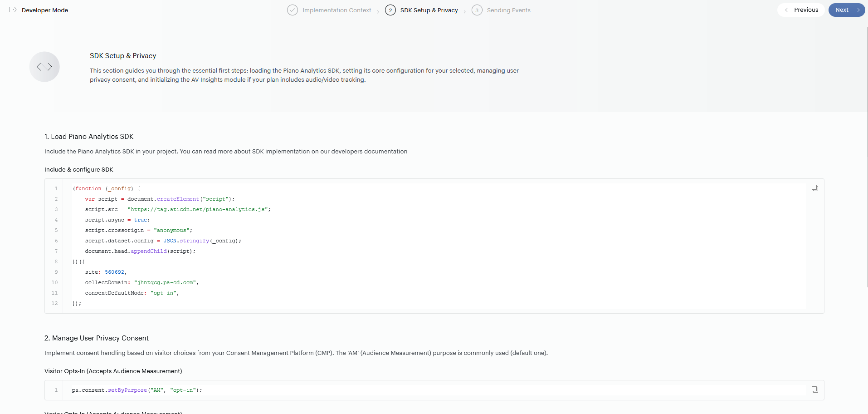Image resolution: width=868 pixels, height=414 pixels.
Task: Click the step 2 circle icon
Action: [x=390, y=10]
